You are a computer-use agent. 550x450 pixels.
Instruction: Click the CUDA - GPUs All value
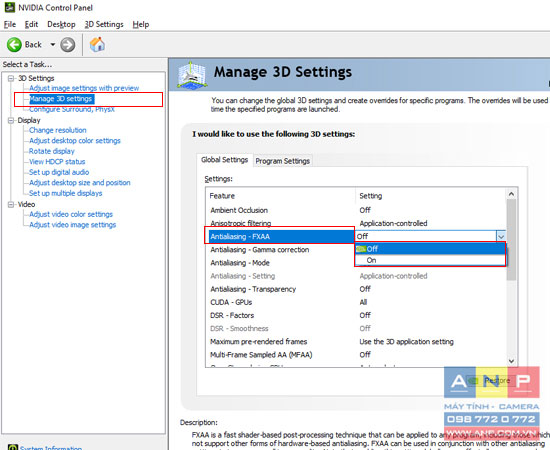pos(363,302)
